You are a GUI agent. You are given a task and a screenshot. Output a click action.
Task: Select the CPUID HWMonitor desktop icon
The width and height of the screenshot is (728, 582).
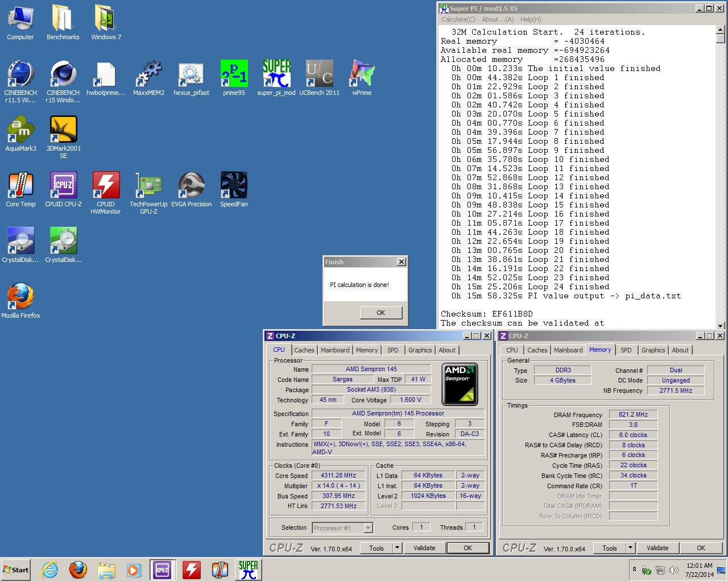click(x=106, y=193)
